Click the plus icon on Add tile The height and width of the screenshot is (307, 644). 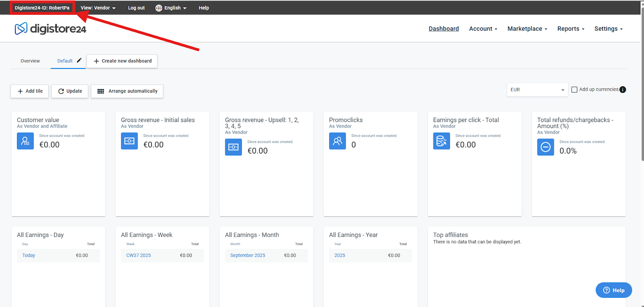tap(20, 91)
